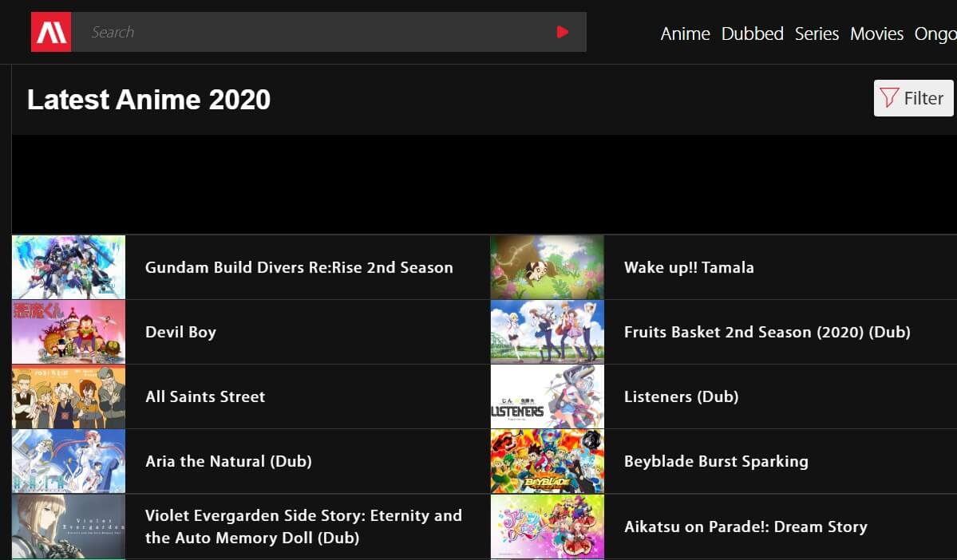Open Fruits Basket 2nd Season (2020) (Dub)
The width and height of the screenshot is (957, 560).
767,332
